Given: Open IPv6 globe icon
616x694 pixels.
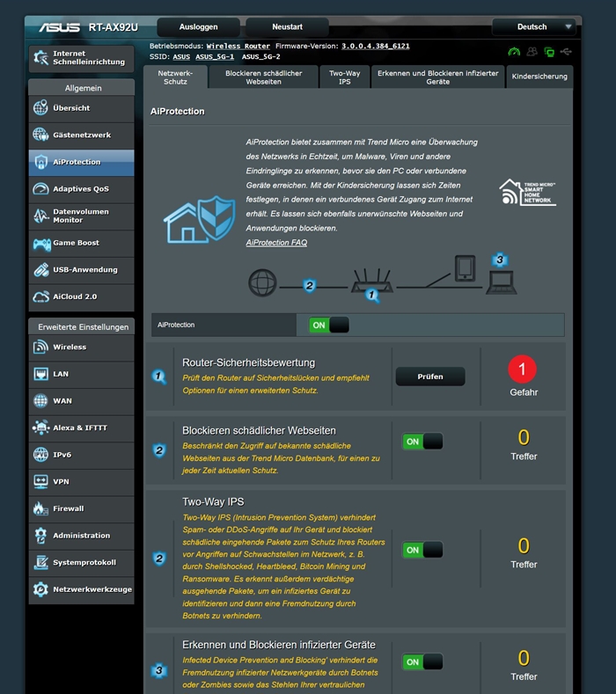Looking at the screenshot, I should (40, 455).
